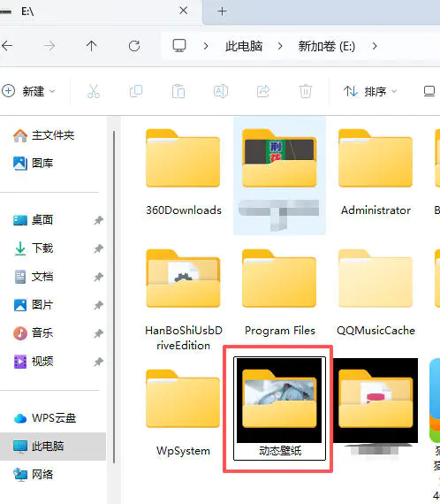Expand chevron after 此电脑 in path
The image size is (440, 504).
[x=280, y=46]
